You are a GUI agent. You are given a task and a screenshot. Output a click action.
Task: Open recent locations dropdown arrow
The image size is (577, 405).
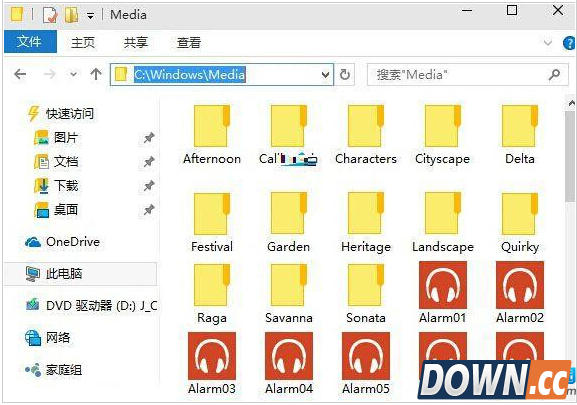73,74
